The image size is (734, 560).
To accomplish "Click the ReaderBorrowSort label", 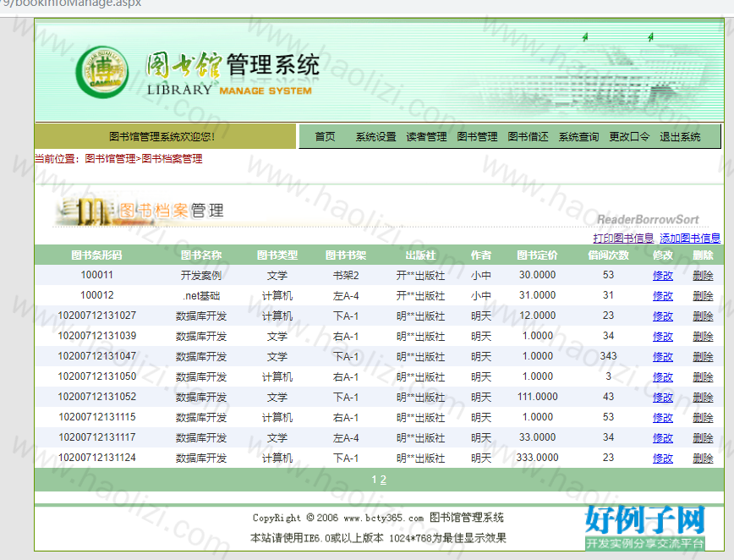I will [648, 220].
